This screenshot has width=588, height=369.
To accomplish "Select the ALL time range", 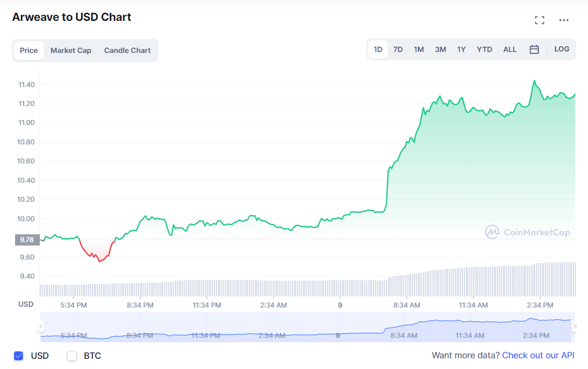I will [x=510, y=50].
